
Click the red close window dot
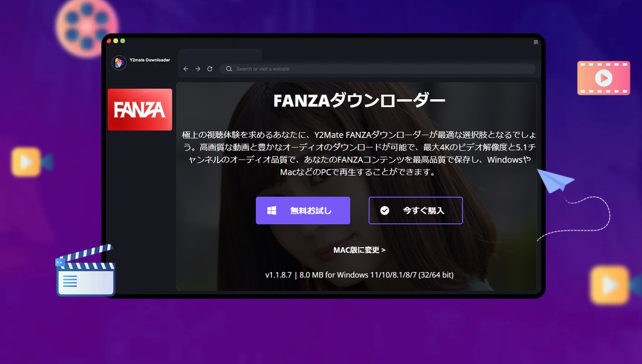109,41
